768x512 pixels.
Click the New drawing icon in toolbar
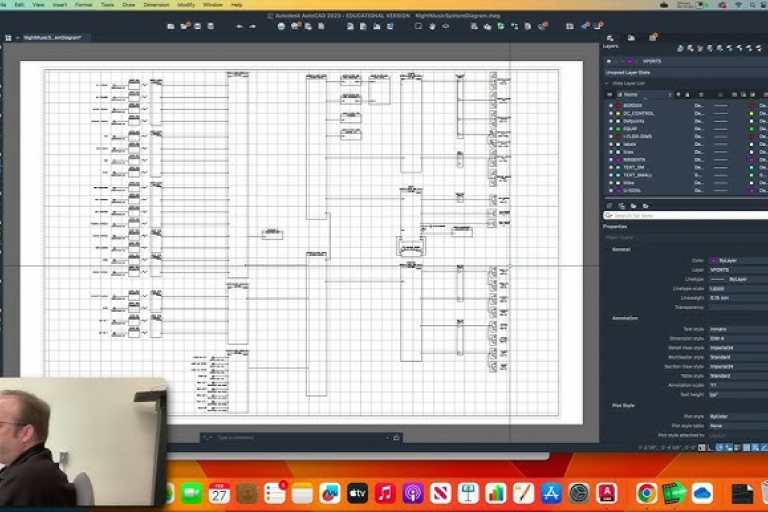(170, 26)
